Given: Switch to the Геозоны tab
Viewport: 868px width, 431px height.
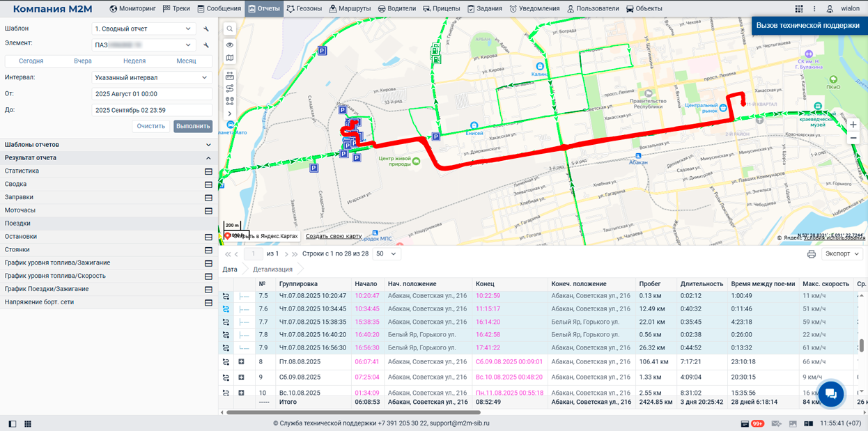Looking at the screenshot, I should tap(304, 9).
